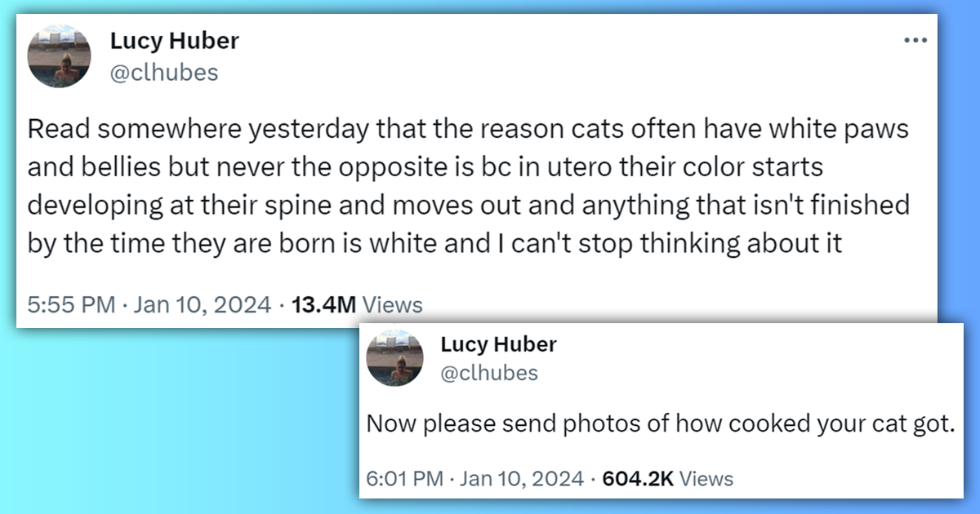This screenshot has width=980, height=514.
Task: Click Lucy Huber's name on the bottom tweet
Action: (x=498, y=344)
